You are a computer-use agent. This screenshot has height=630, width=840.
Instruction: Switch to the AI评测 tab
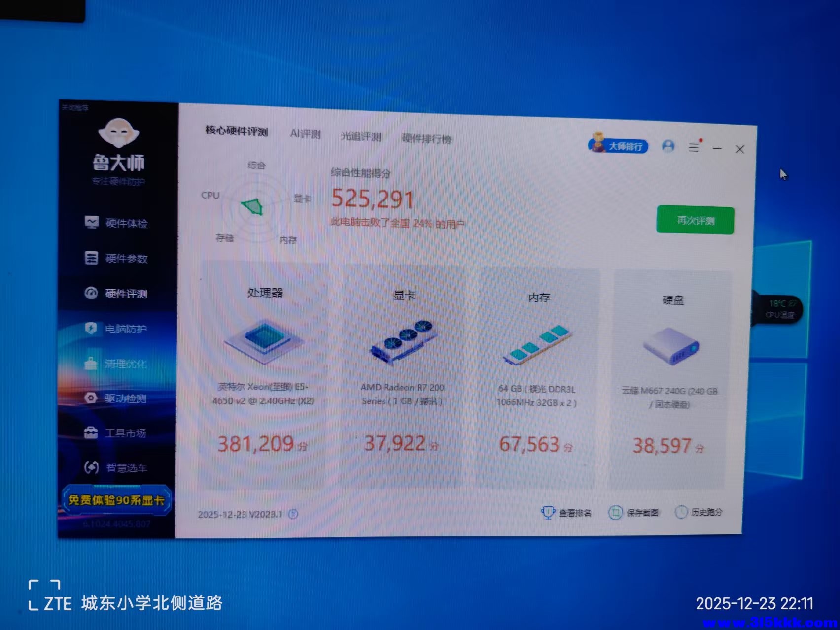[x=305, y=134]
